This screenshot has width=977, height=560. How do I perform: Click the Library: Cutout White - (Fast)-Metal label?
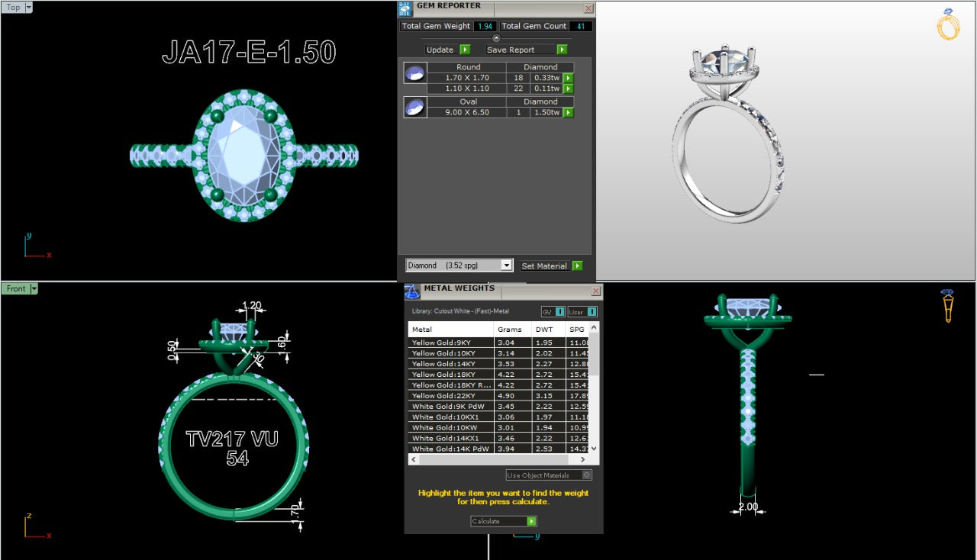pyautogui.click(x=460, y=311)
